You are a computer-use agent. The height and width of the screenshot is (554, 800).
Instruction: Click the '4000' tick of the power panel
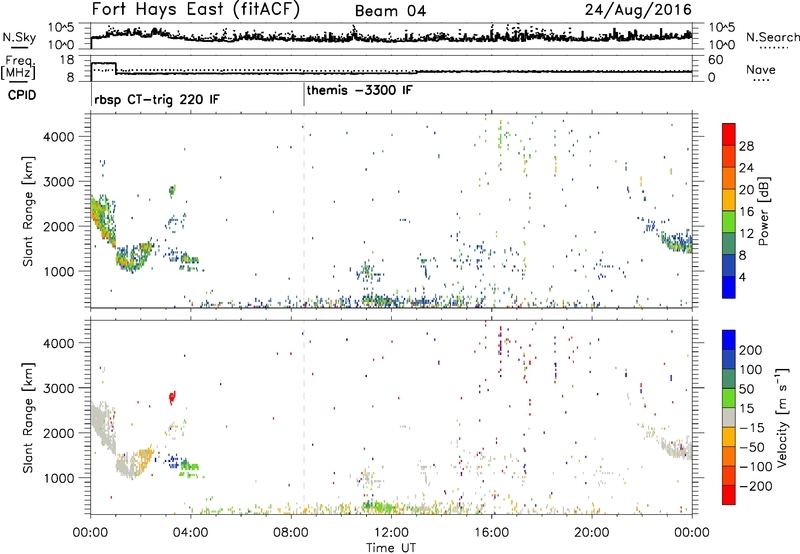point(59,137)
